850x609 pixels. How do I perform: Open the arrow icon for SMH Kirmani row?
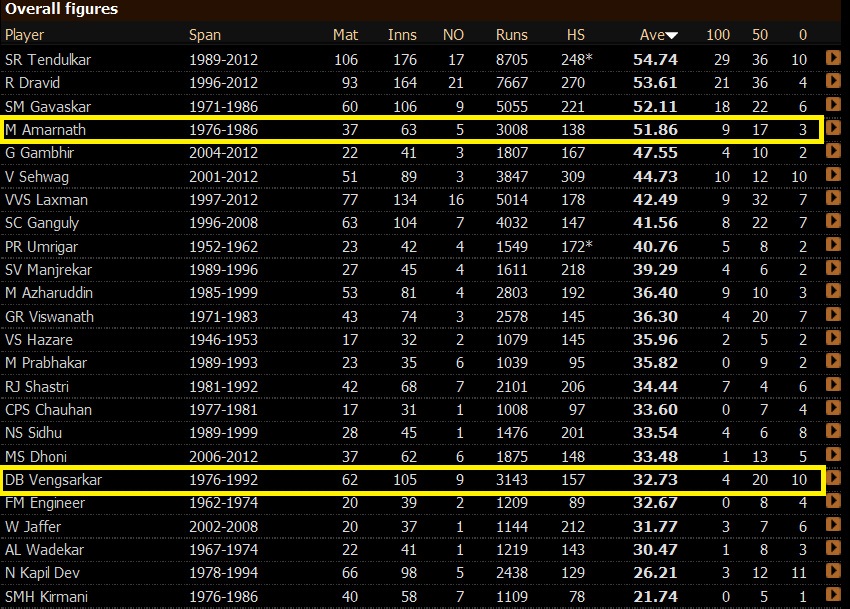[x=833, y=594]
